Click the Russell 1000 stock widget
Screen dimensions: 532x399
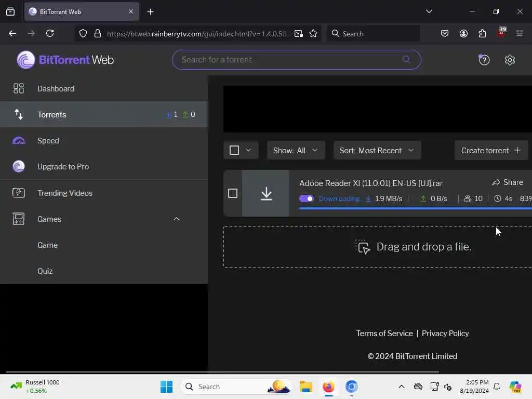pos(35,387)
